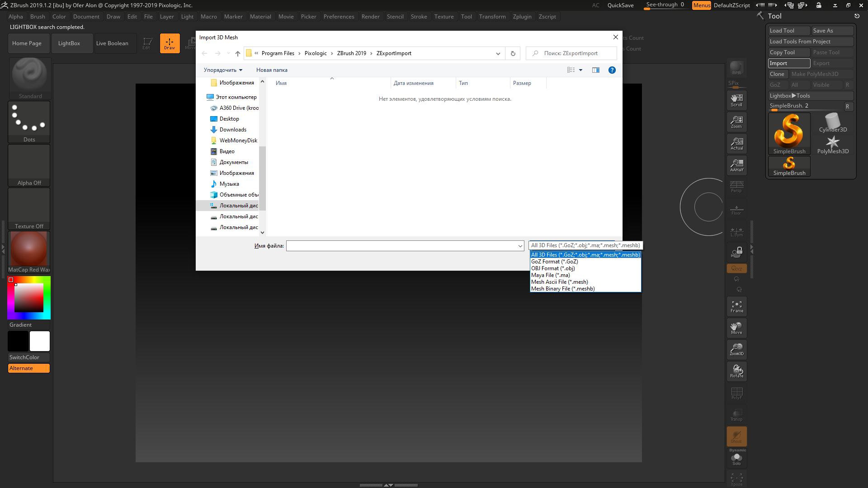Open the MatCap Red Wax material
The height and width of the screenshot is (488, 868).
(x=29, y=252)
